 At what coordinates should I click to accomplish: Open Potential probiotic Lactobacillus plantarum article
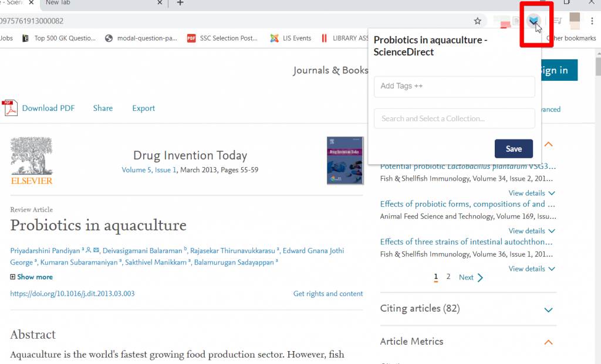pyautogui.click(x=468, y=166)
